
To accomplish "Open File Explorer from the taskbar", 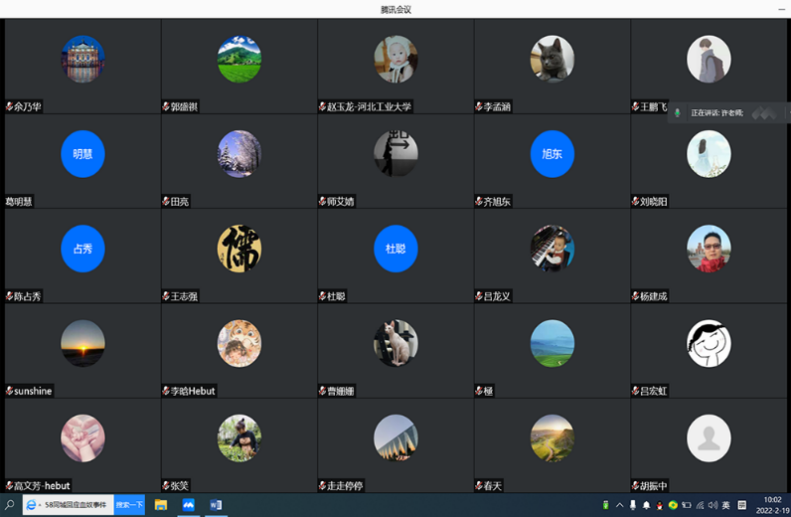I will coord(161,506).
